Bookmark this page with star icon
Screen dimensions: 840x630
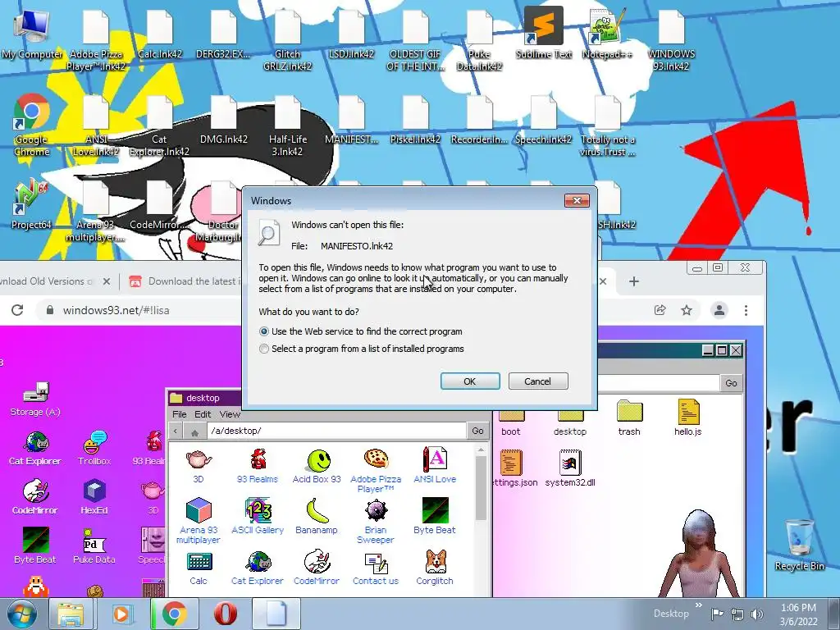687,310
